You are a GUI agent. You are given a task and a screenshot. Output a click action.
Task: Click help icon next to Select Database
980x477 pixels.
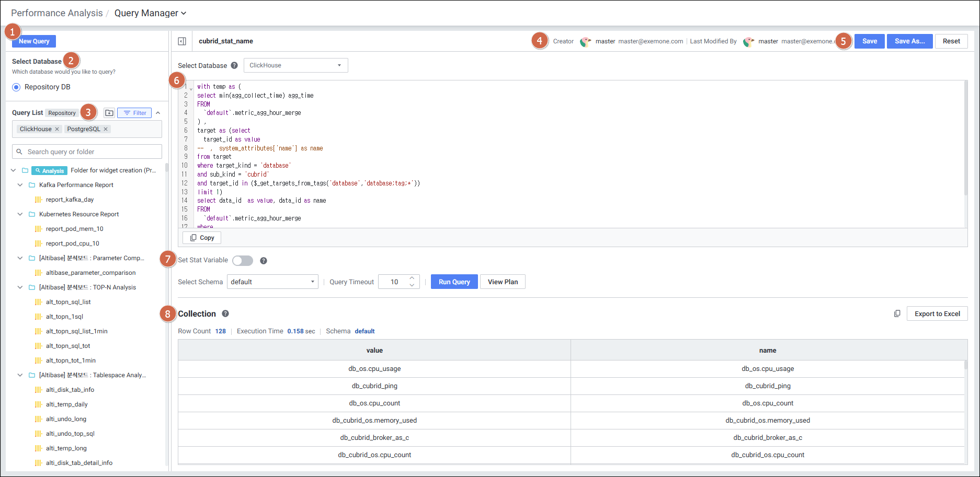(x=234, y=65)
